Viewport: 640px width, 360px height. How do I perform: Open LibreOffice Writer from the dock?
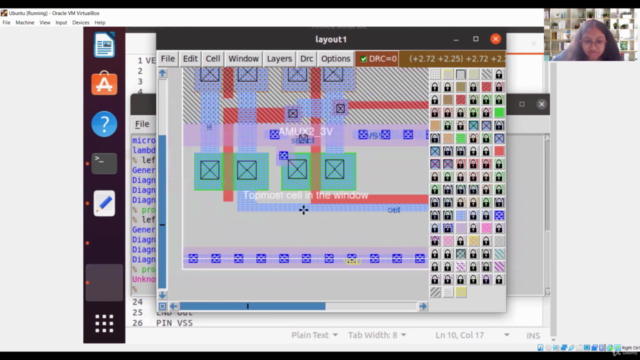(x=104, y=45)
